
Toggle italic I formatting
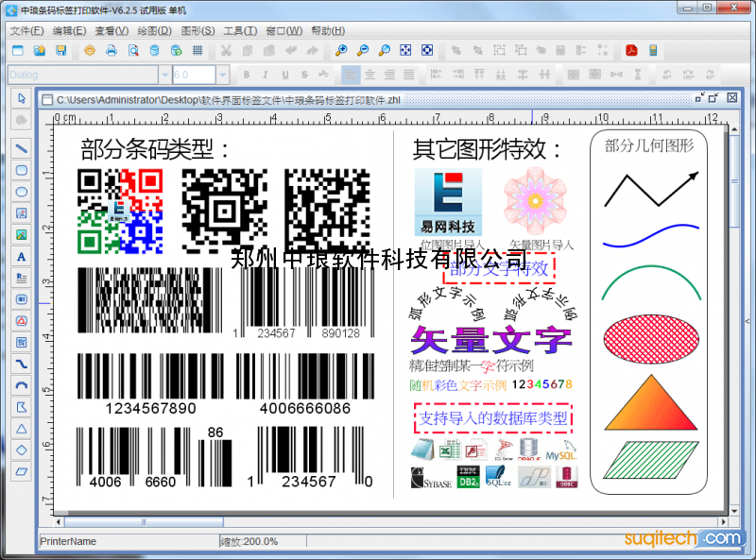pyautogui.click(x=266, y=75)
